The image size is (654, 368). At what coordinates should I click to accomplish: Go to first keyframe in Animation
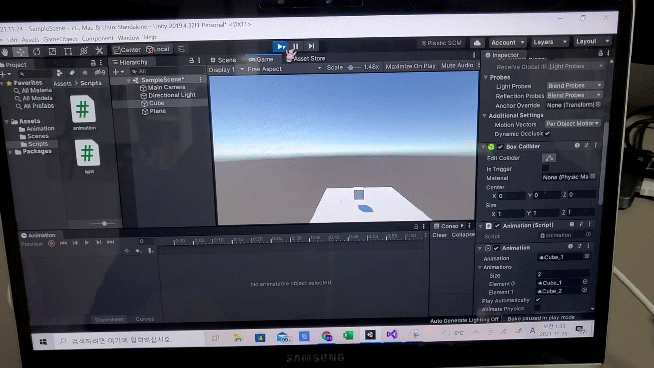[x=63, y=243]
